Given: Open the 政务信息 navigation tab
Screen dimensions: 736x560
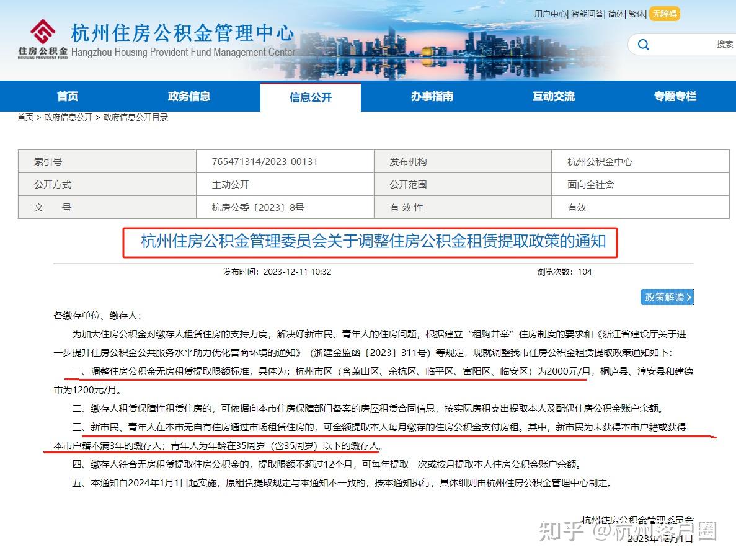Looking at the screenshot, I should [x=189, y=96].
